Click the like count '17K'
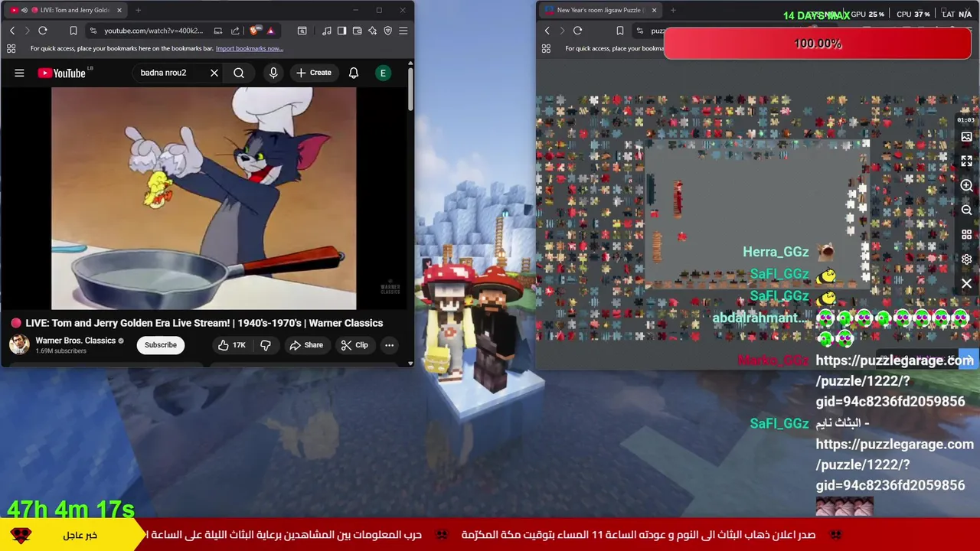This screenshot has height=551, width=980. tap(239, 345)
